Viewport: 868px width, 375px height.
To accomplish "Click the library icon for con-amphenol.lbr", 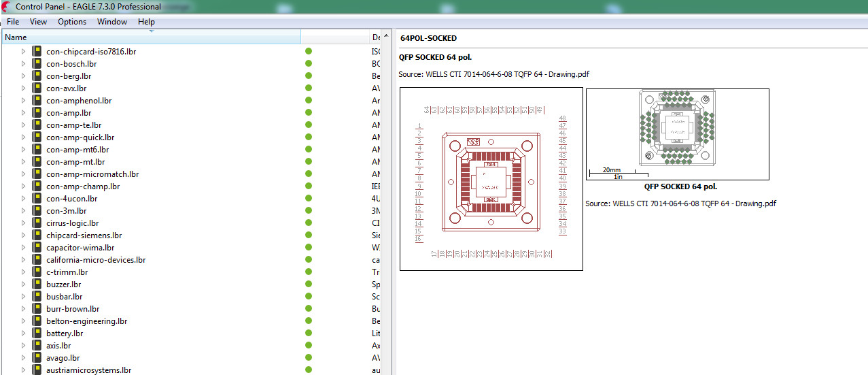I will click(x=37, y=101).
